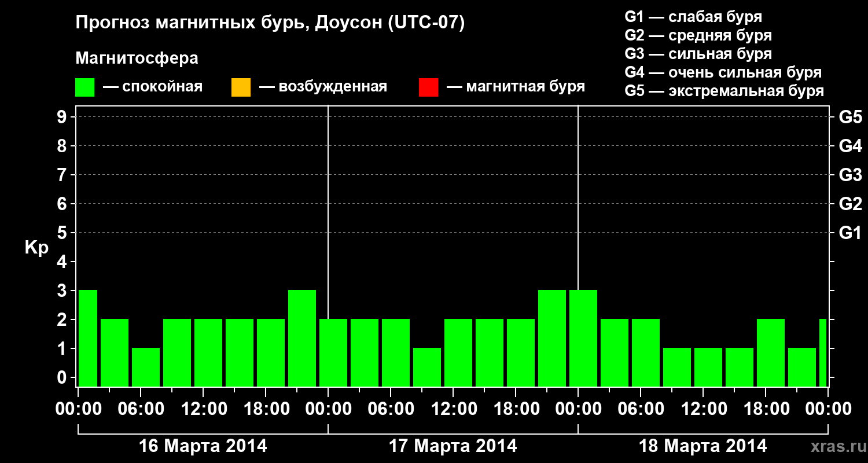Image resolution: width=868 pixels, height=463 pixels.
Task: Click the '06:00' time label under 16 March
Action: (x=141, y=409)
